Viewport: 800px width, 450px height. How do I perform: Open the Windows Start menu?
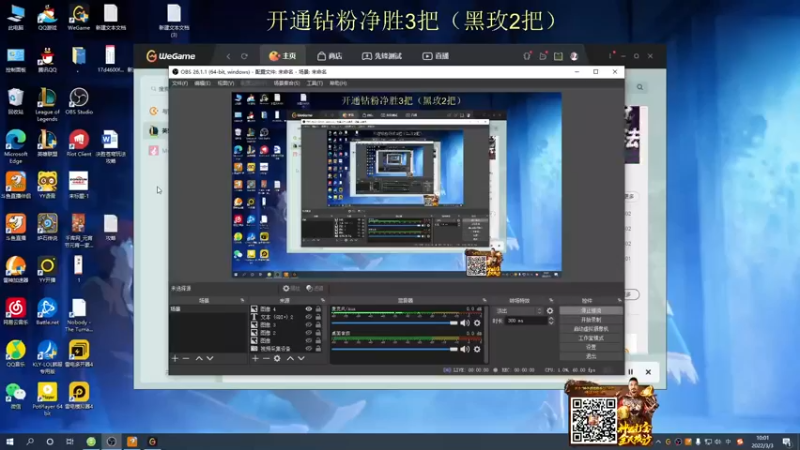10,442
